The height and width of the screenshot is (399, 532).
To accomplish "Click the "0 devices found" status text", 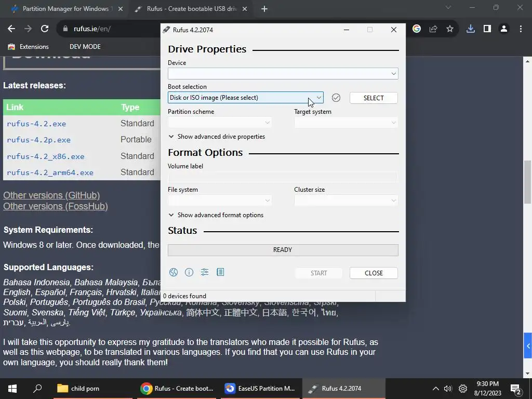I will tap(184, 296).
